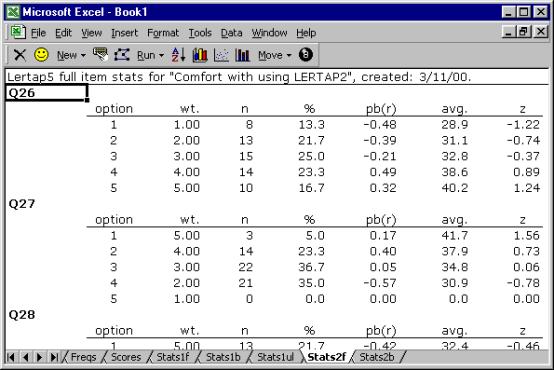
Task: Open the Window menu
Action: (269, 33)
